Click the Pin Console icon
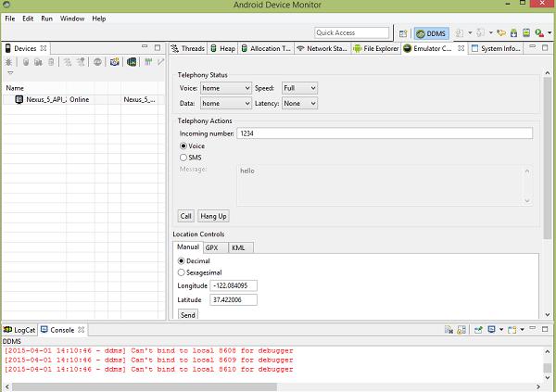Screen dimensions: 556x392 (478, 330)
